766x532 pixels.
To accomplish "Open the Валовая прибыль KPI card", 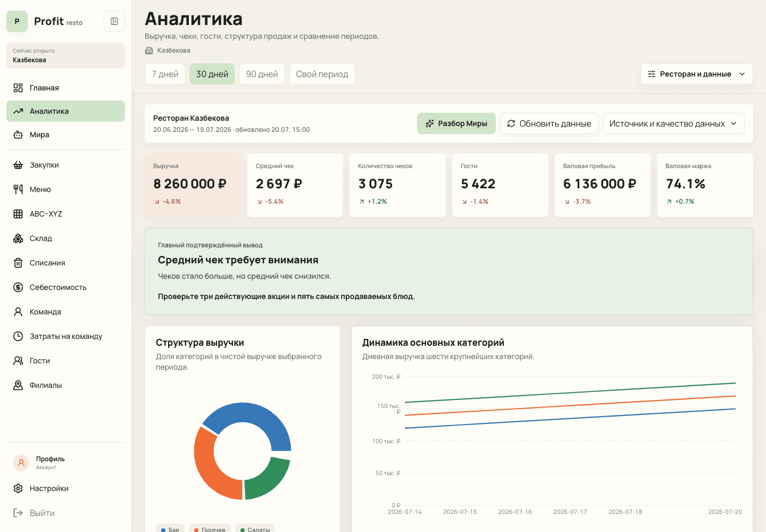I will pyautogui.click(x=603, y=185).
